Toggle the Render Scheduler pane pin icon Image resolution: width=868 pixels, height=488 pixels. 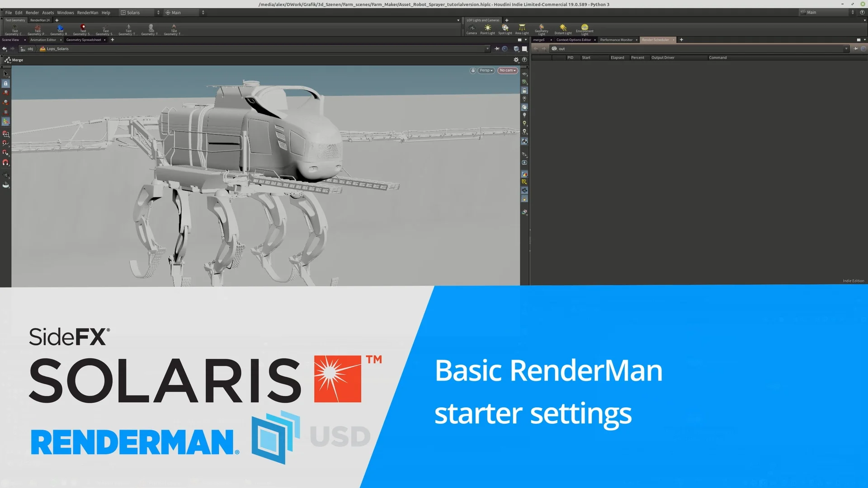855,49
